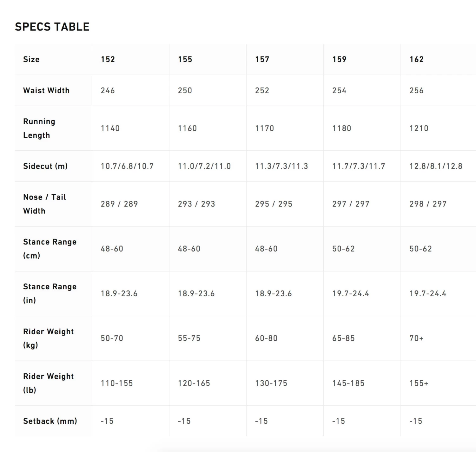Select the 298 / 297 nose/tail cell
476x452 pixels.
[x=428, y=204]
